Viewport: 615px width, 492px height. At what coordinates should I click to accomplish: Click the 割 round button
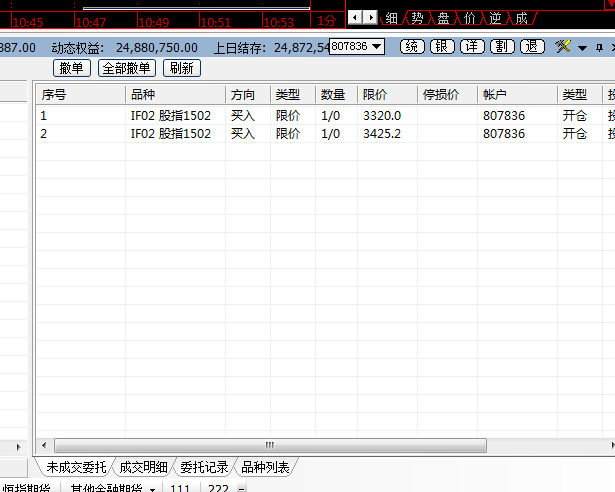[x=502, y=47]
